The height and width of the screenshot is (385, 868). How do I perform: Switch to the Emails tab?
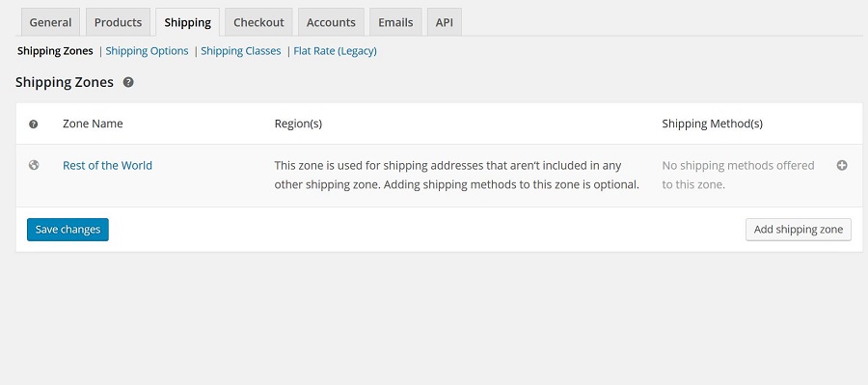[395, 22]
